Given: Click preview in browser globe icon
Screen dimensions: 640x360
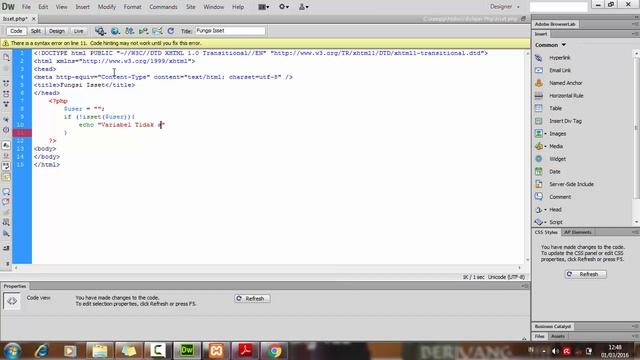Looking at the screenshot, I should pos(115,31).
